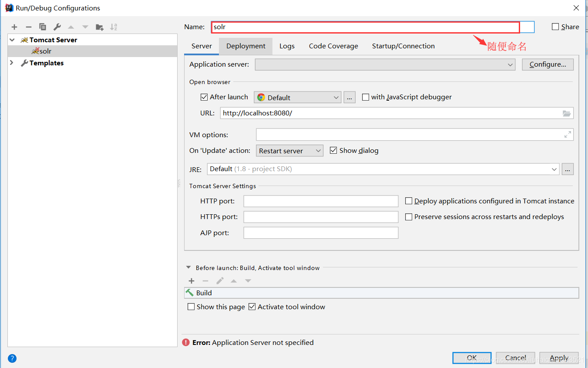Screen dimensions: 588x368
Task: Expand the VM options field editor
Action: [568, 135]
